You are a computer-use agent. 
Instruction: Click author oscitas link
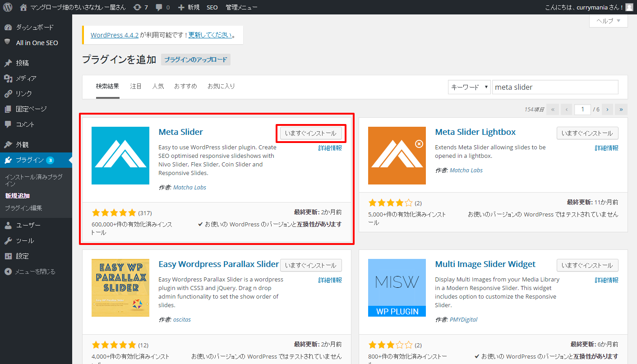pos(182,319)
